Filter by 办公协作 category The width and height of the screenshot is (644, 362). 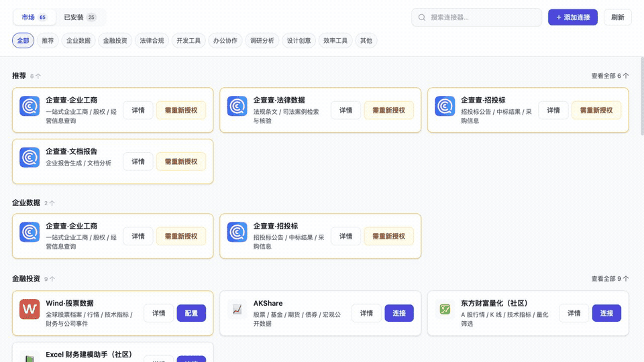[x=225, y=41]
